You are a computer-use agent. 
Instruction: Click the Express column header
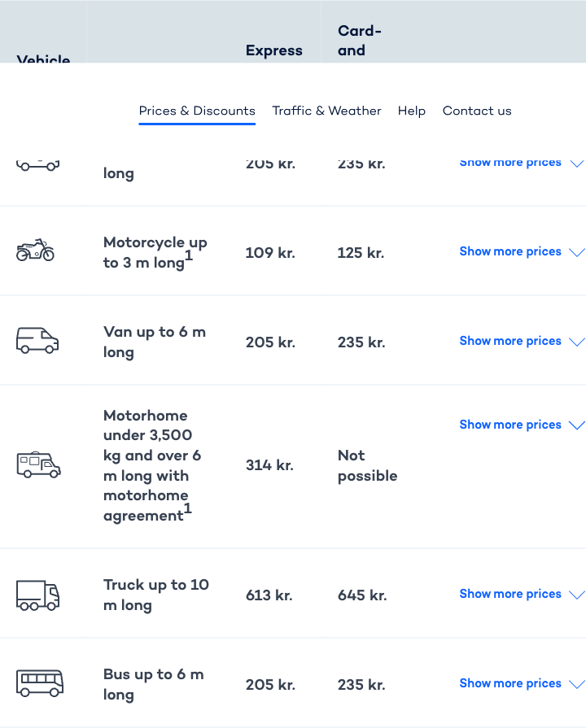274,50
